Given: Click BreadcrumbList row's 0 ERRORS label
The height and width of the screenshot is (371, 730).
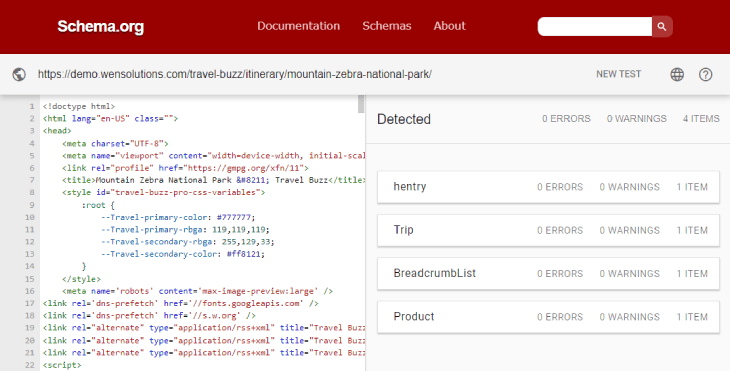Looking at the screenshot, I should [x=560, y=273].
